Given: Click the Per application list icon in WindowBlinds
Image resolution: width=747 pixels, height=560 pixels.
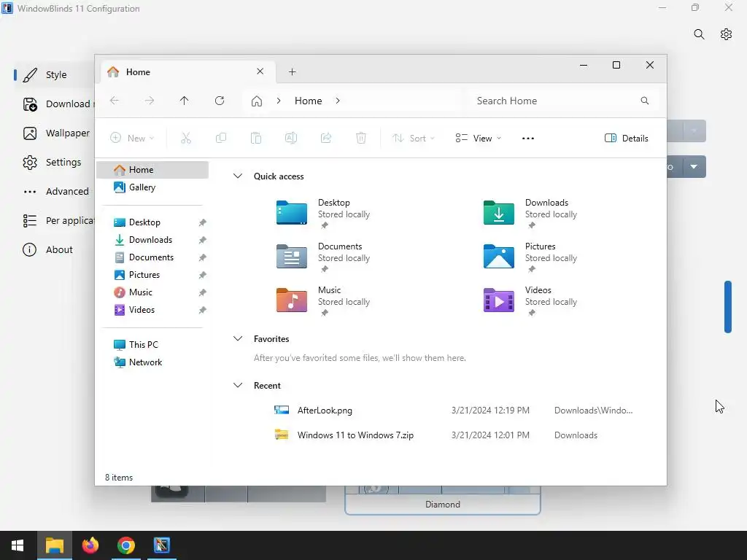Looking at the screenshot, I should coord(29,220).
